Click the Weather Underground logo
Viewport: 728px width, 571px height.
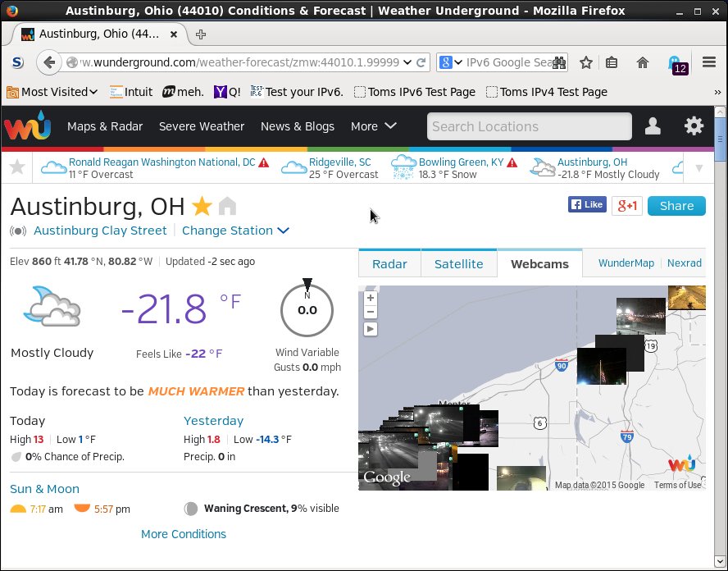27,127
